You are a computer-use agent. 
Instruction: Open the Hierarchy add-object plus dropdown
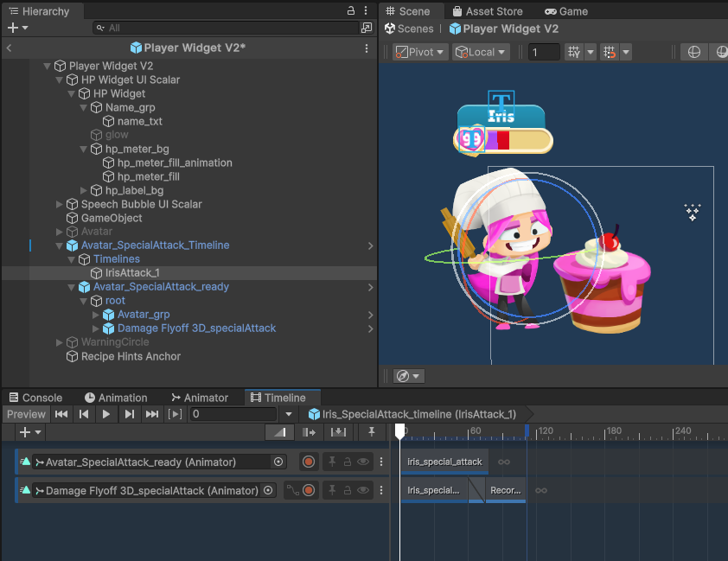(17, 28)
